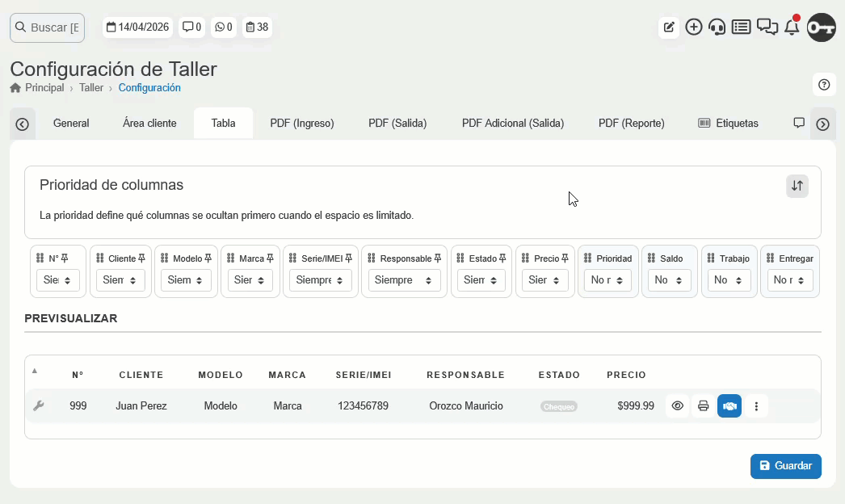The image size is (845, 504).
Task: Open the Saldo column visibility dropdown
Action: pos(669,280)
